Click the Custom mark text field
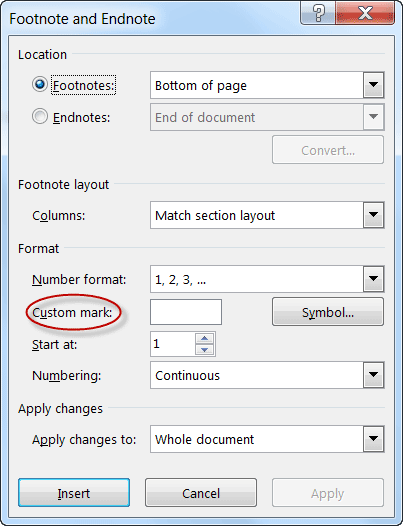Viewport: 403px width, 526px height. pyautogui.click(x=186, y=312)
